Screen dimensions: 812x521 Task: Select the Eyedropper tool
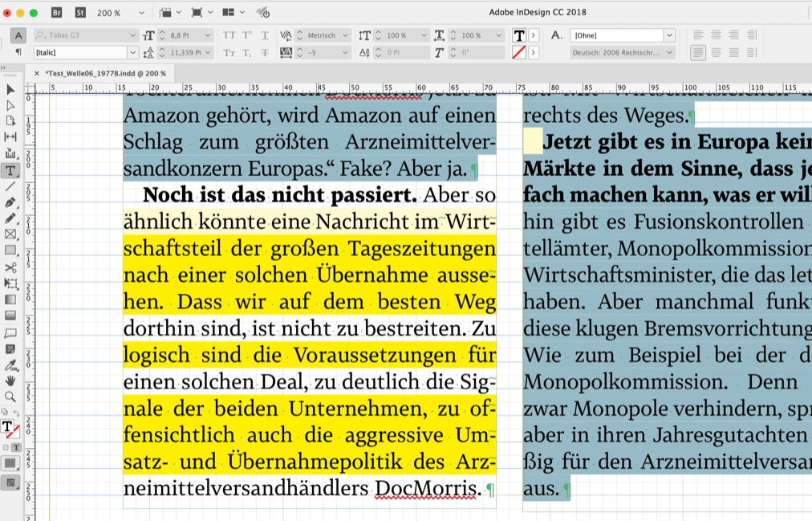tap(10, 365)
